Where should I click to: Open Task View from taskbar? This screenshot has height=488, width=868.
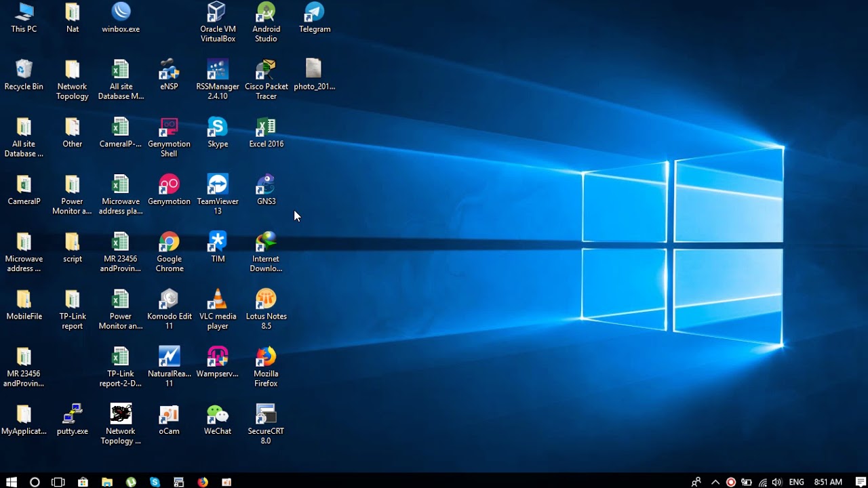tap(58, 482)
